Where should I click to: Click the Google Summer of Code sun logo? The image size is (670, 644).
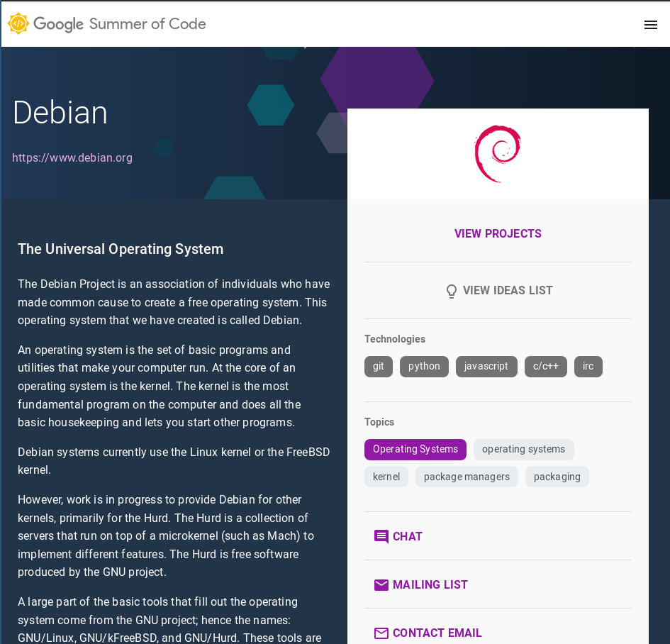[x=18, y=23]
